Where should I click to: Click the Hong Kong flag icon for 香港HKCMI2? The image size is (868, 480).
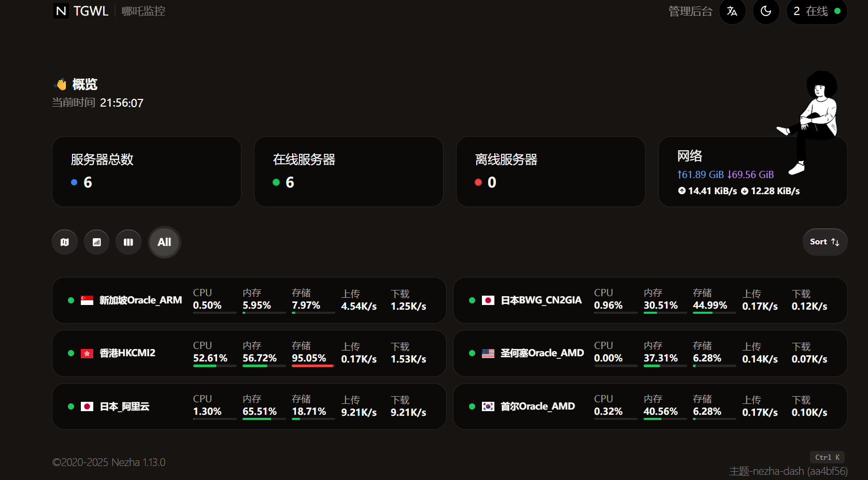pyautogui.click(x=87, y=354)
